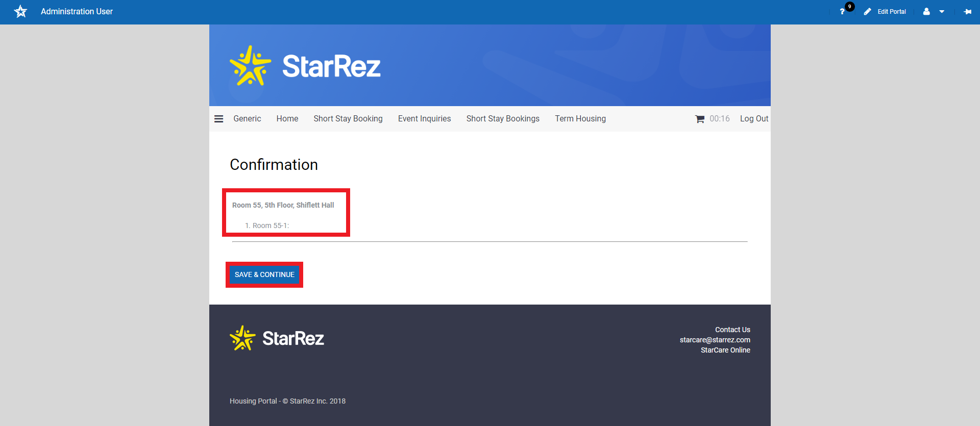Click the StarRez star icon in top bar
Screen dimensions: 980x426
(20, 11)
